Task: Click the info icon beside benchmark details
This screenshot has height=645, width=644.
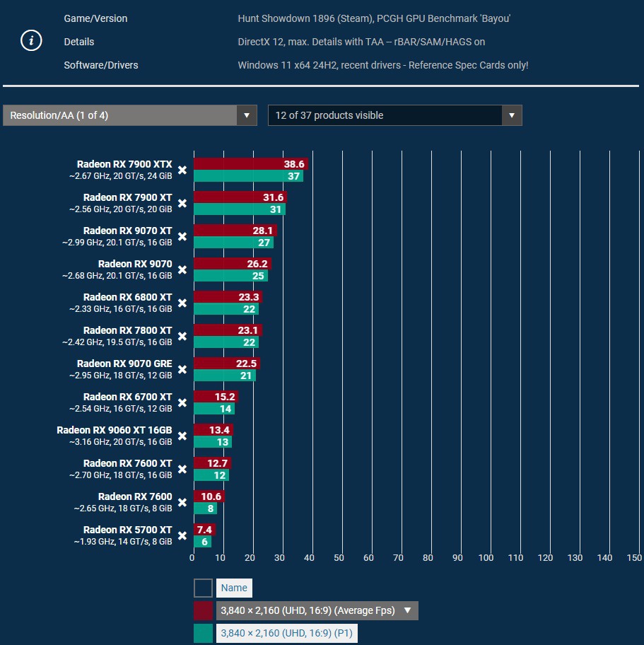Action: click(31, 41)
